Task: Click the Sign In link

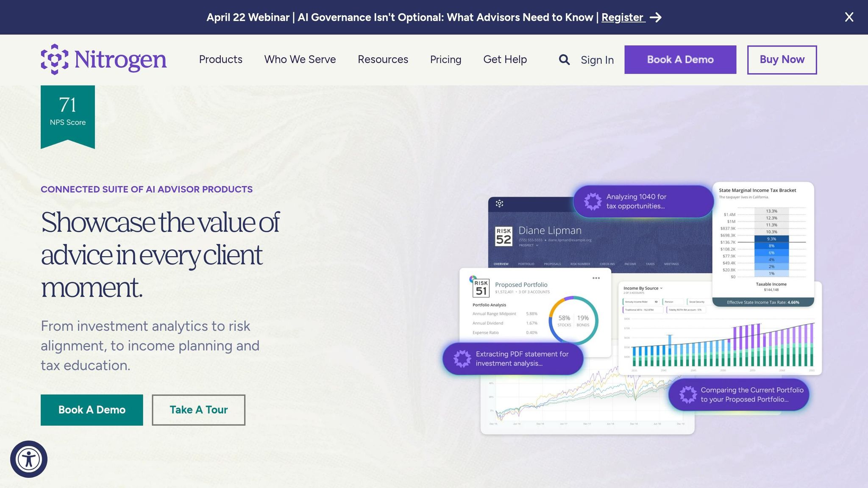Action: point(597,60)
